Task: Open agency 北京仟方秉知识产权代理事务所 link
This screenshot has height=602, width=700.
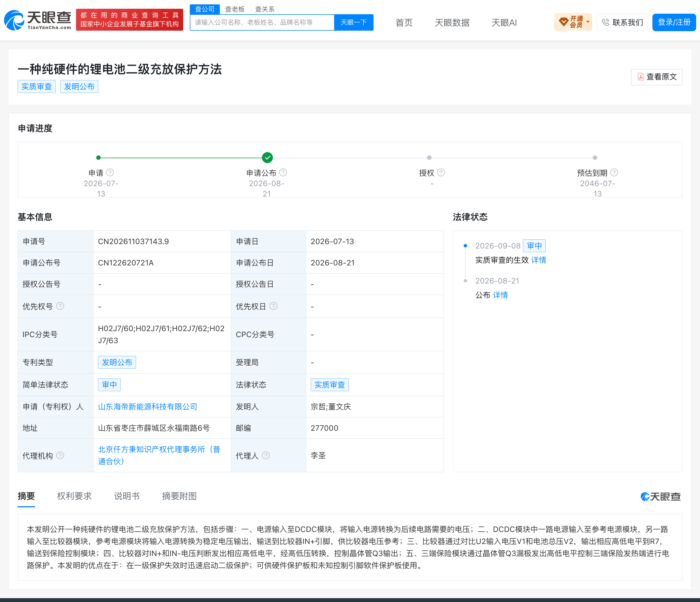Action: pos(159,455)
